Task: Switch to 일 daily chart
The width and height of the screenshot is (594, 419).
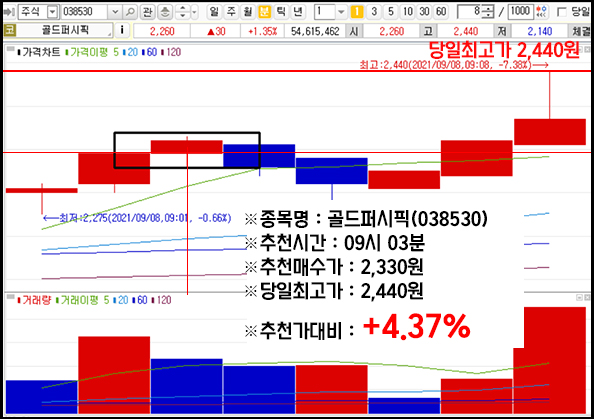Action: point(214,12)
